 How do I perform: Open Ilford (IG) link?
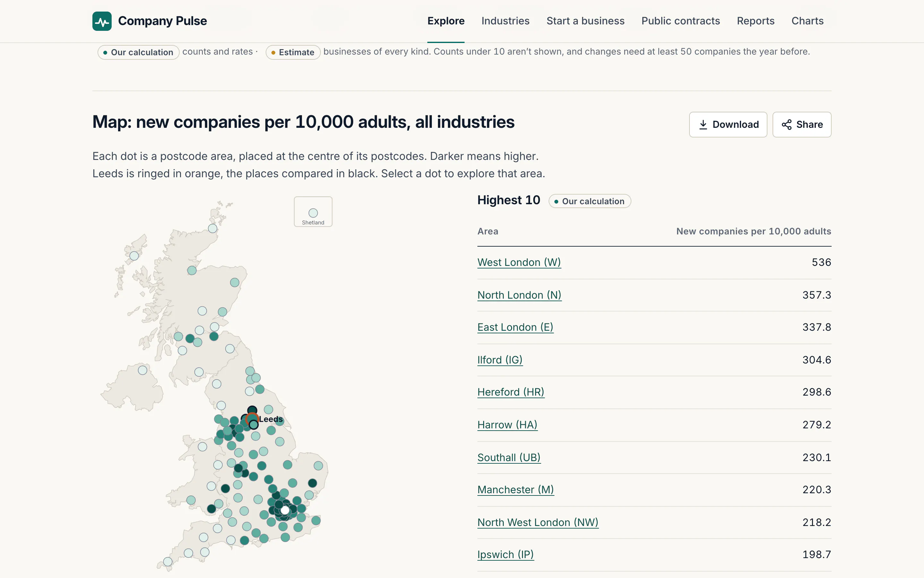(500, 360)
